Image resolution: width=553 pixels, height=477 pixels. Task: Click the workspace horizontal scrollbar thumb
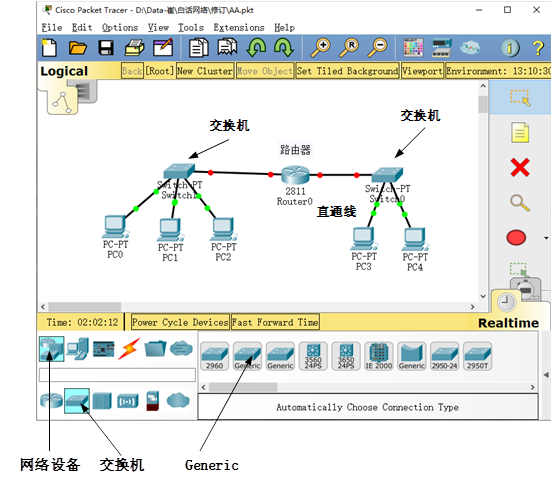click(85, 307)
